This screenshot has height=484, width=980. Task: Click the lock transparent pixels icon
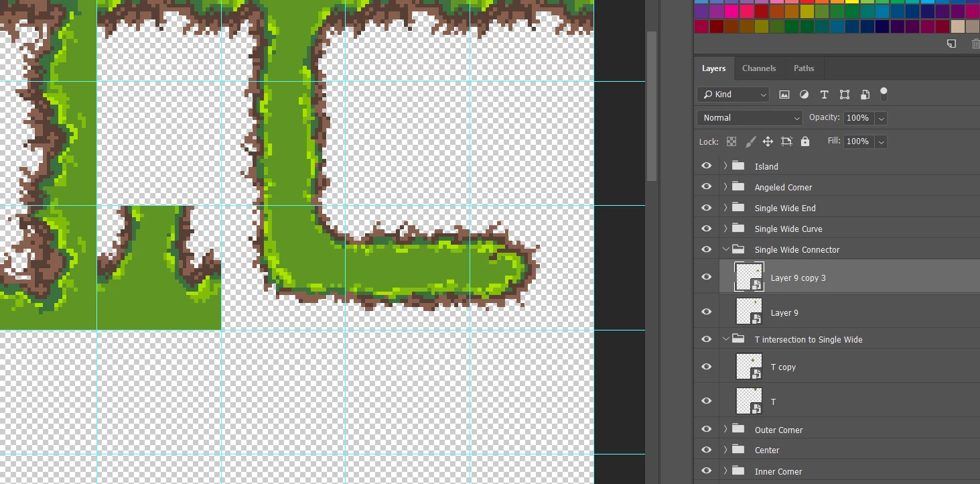click(731, 141)
